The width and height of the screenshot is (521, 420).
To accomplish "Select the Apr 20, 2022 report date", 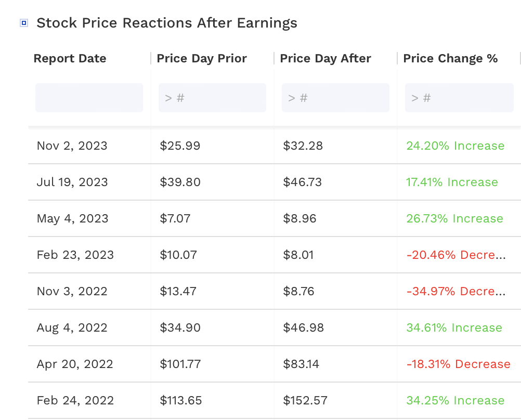I will [74, 364].
